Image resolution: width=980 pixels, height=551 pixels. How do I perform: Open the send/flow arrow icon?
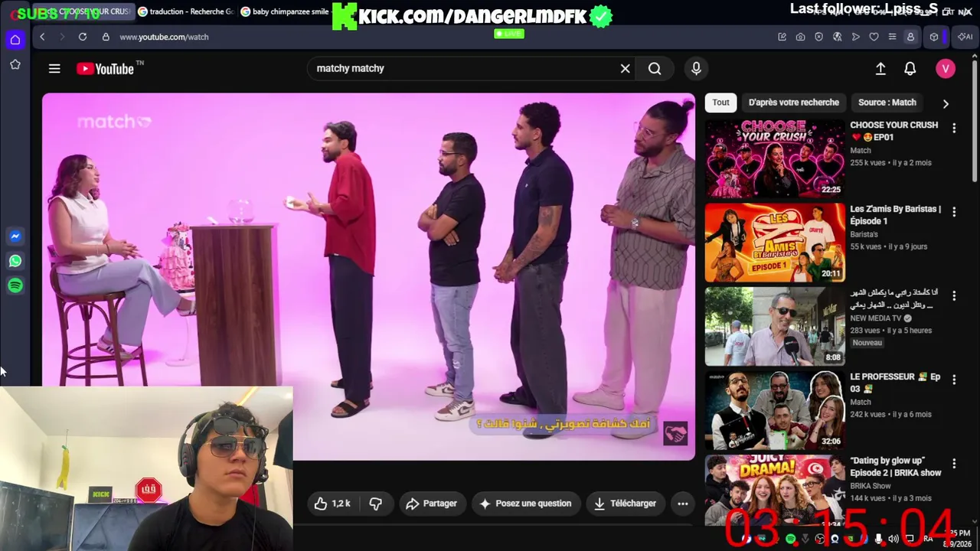click(855, 37)
